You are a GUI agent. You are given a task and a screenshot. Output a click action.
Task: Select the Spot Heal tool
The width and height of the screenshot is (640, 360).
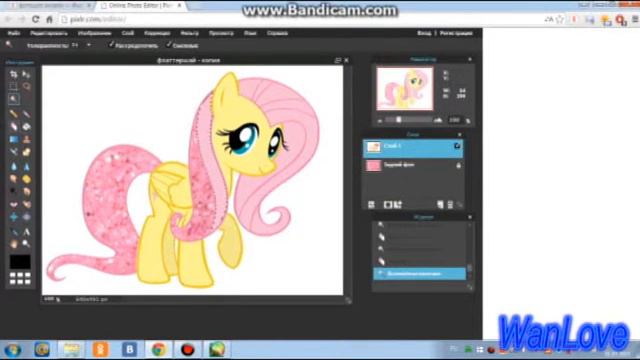(27, 204)
